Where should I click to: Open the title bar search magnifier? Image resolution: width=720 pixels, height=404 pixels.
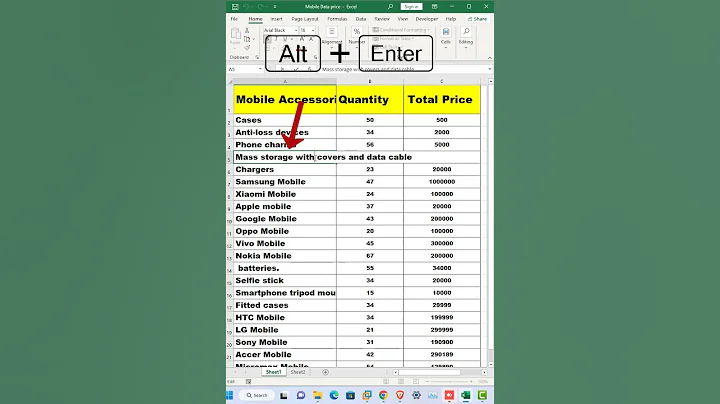click(x=390, y=6)
